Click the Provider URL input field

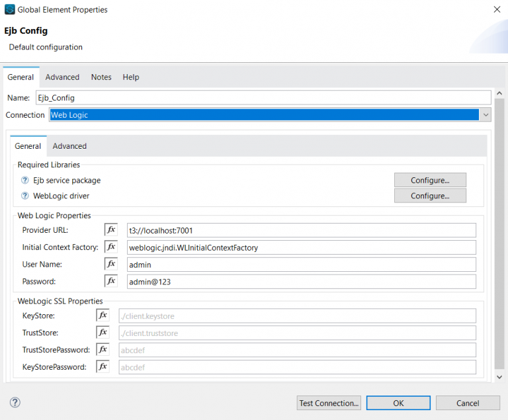[x=302, y=230]
